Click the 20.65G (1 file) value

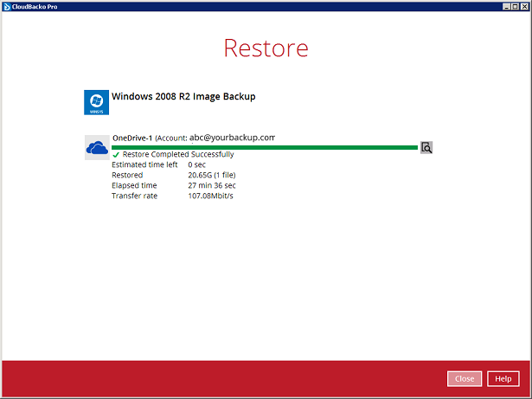click(x=212, y=175)
